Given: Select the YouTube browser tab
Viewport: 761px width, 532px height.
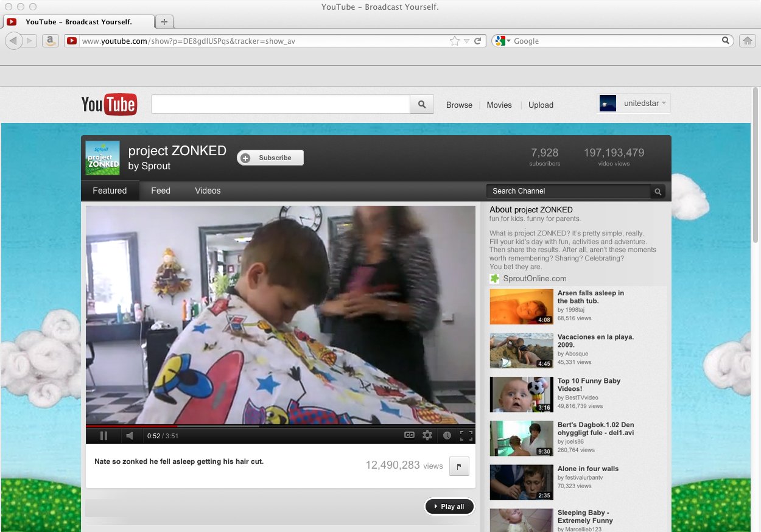Looking at the screenshot, I should (78, 21).
